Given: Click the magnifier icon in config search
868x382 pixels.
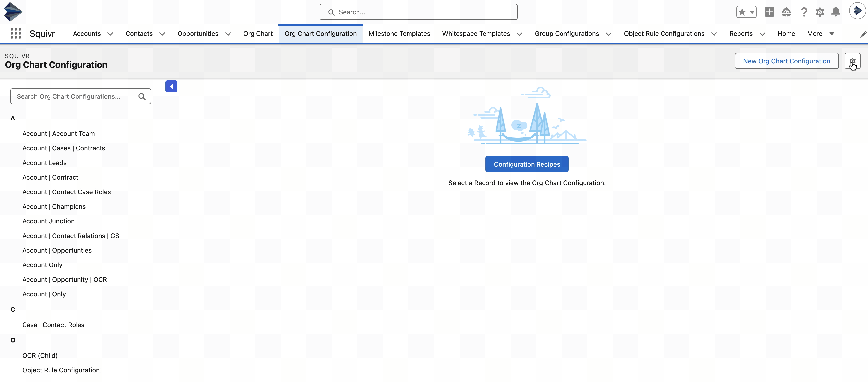Looking at the screenshot, I should (x=142, y=97).
